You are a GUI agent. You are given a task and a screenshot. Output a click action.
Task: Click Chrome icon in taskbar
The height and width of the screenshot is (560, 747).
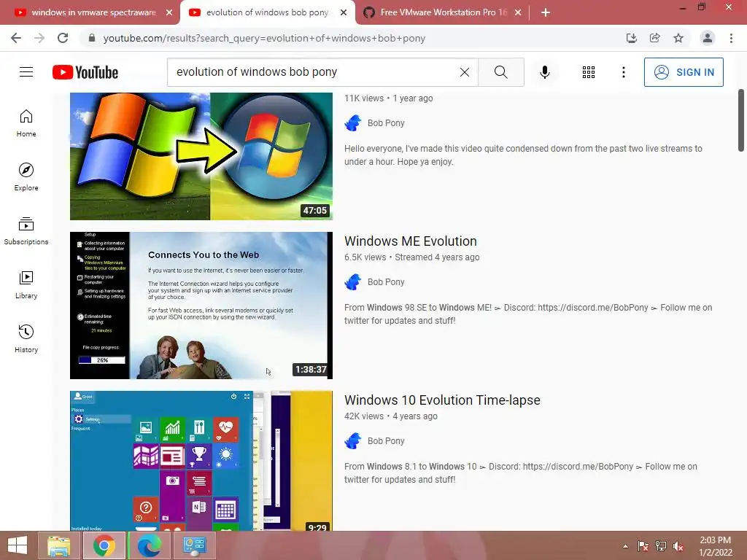[104, 545]
